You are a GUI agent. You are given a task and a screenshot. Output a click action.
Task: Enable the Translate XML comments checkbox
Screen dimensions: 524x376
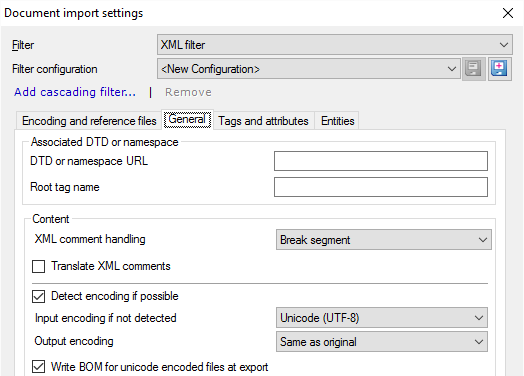pos(38,266)
